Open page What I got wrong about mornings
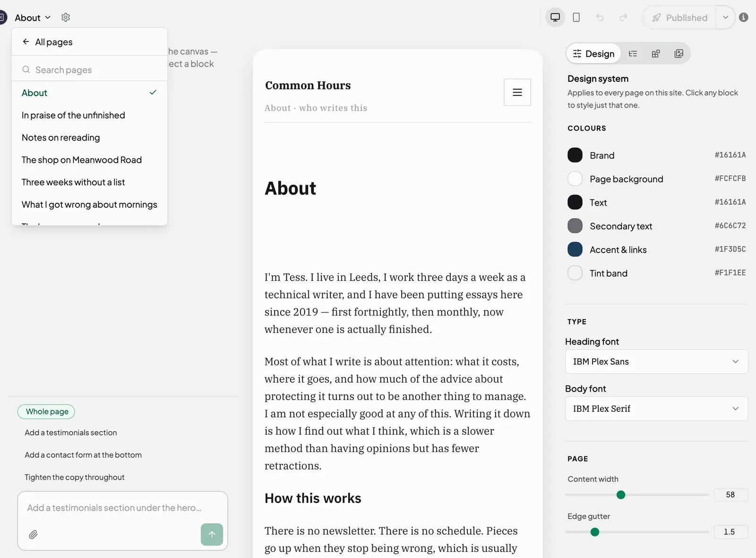This screenshot has width=756, height=558. point(90,204)
